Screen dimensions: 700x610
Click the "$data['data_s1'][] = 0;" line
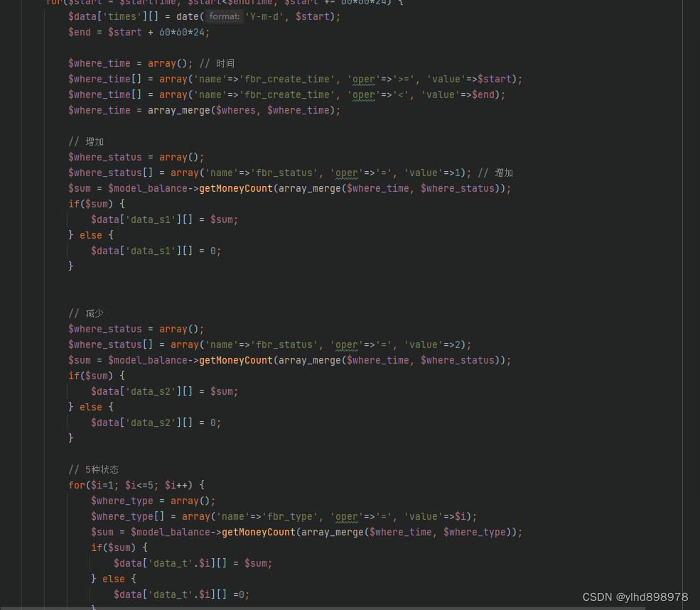[x=156, y=251]
